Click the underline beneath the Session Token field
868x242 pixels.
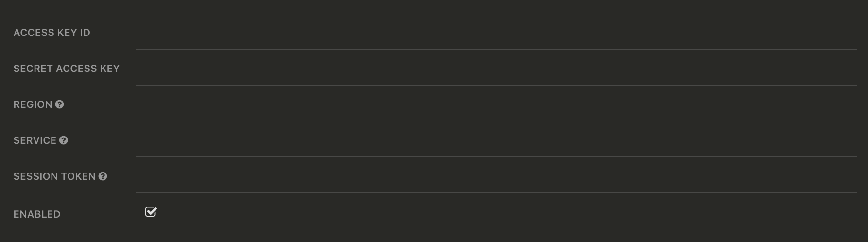click(497, 192)
